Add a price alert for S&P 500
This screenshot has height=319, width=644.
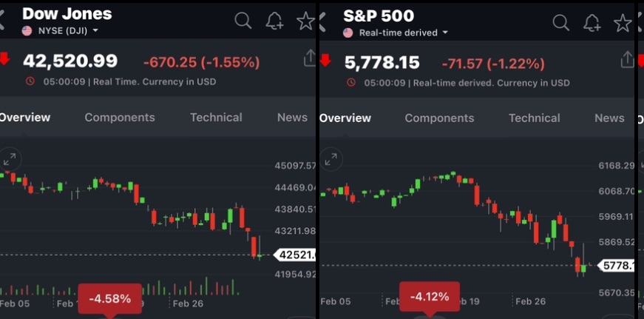[x=592, y=22]
